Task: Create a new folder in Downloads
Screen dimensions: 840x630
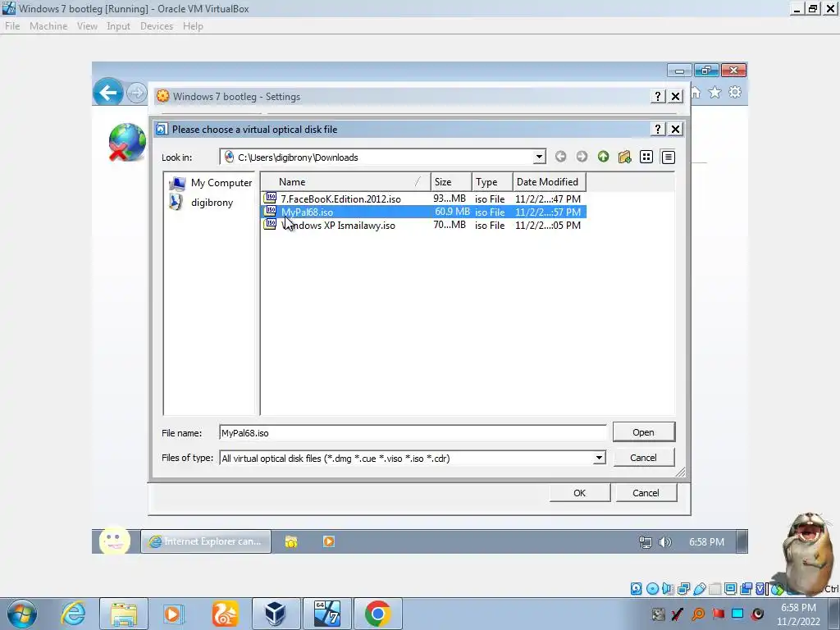Action: (624, 157)
